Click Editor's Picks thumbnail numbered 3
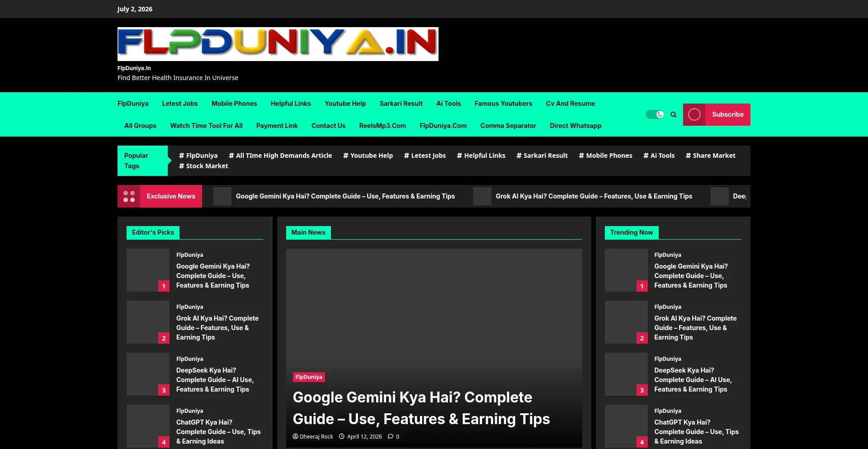 point(148,374)
